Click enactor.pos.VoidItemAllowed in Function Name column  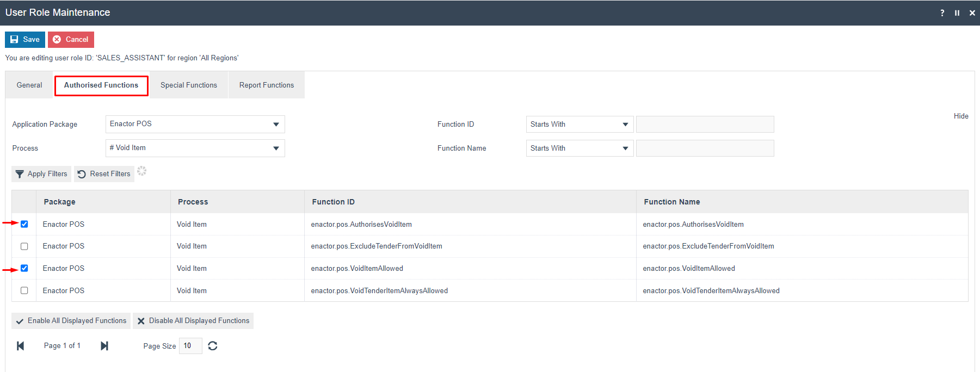tap(689, 269)
